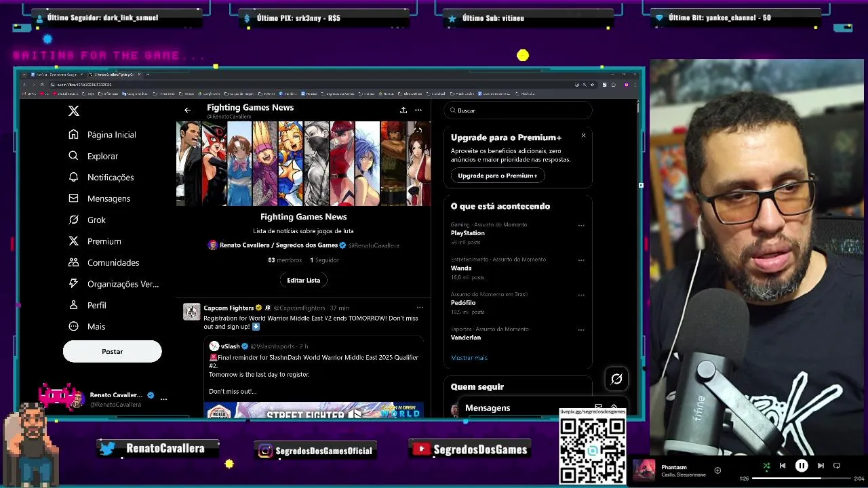Click the SegredosDosGames YouTube banner
The width and height of the screenshot is (868, 488).
(x=470, y=449)
